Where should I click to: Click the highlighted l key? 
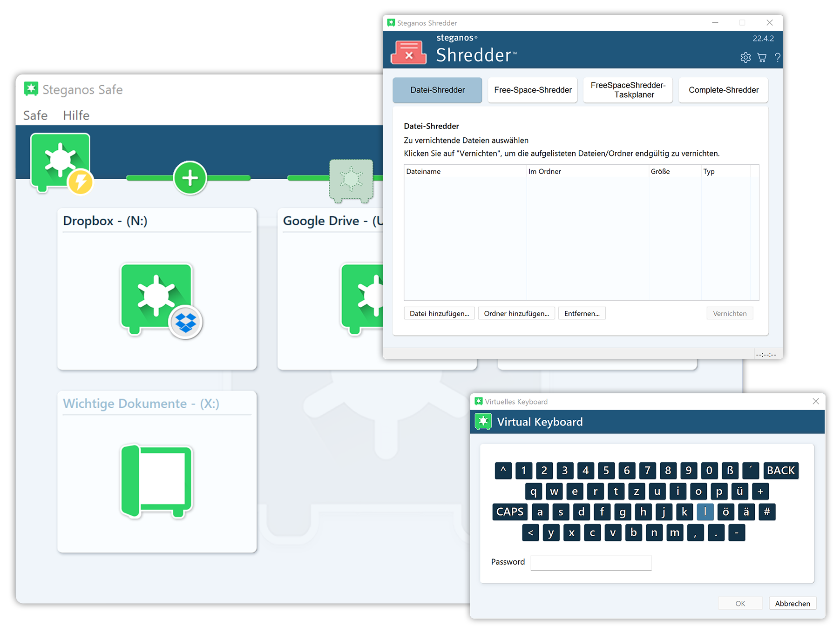[x=705, y=512]
